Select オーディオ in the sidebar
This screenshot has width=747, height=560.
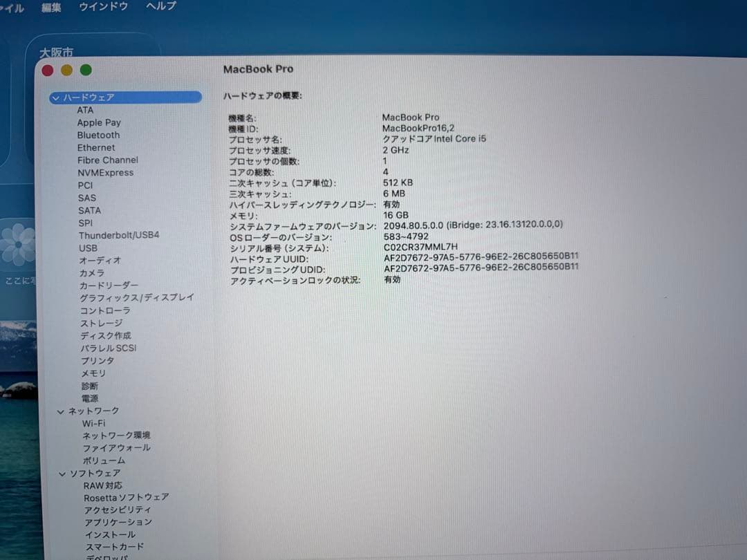pyautogui.click(x=100, y=261)
